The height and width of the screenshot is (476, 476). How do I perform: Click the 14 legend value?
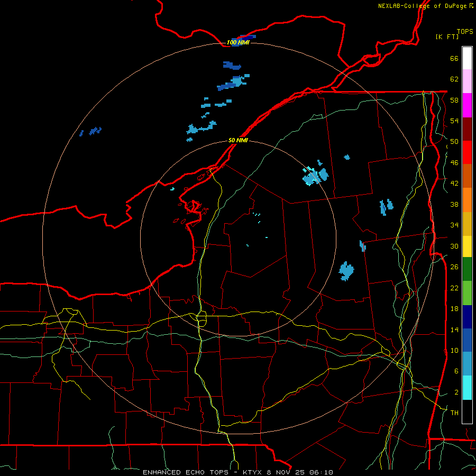[x=454, y=329]
